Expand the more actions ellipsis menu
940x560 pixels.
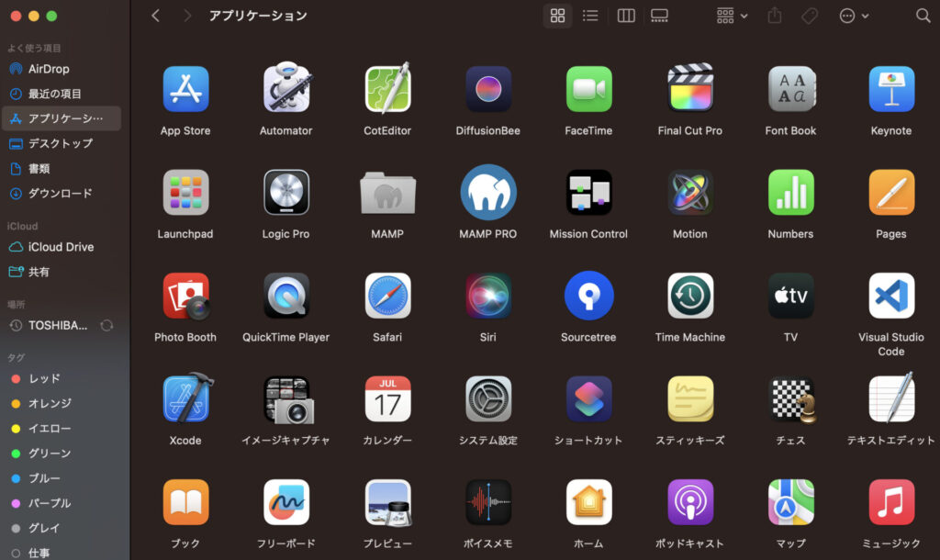point(853,16)
